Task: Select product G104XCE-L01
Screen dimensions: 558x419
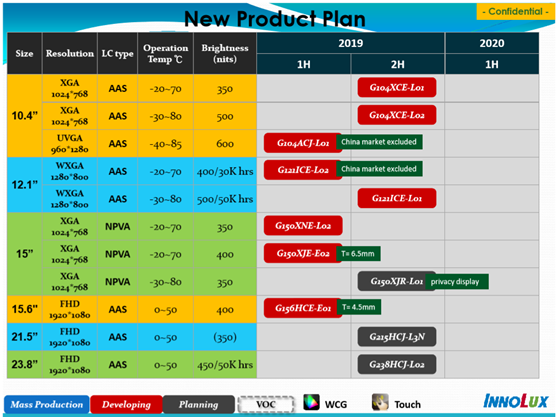Action: tap(397, 88)
